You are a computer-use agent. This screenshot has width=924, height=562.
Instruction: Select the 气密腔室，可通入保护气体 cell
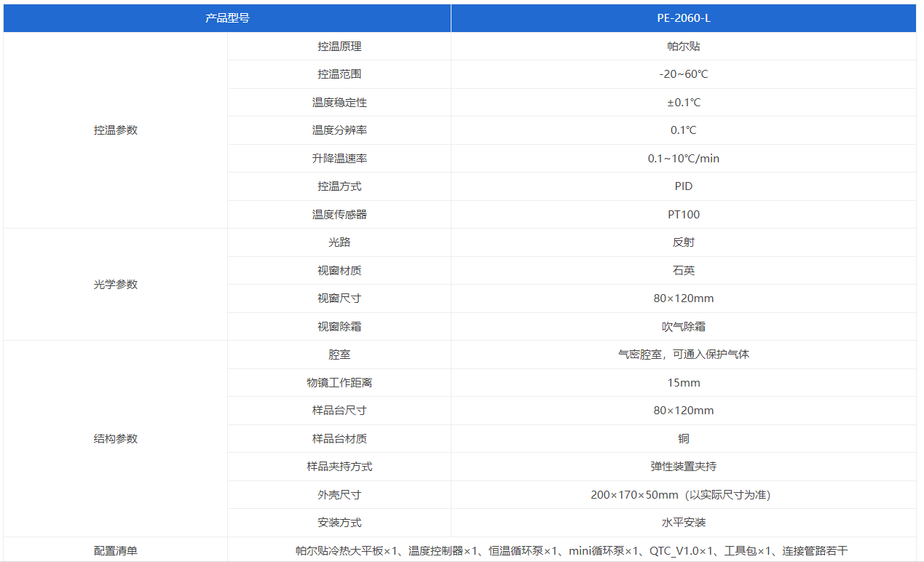click(x=683, y=355)
